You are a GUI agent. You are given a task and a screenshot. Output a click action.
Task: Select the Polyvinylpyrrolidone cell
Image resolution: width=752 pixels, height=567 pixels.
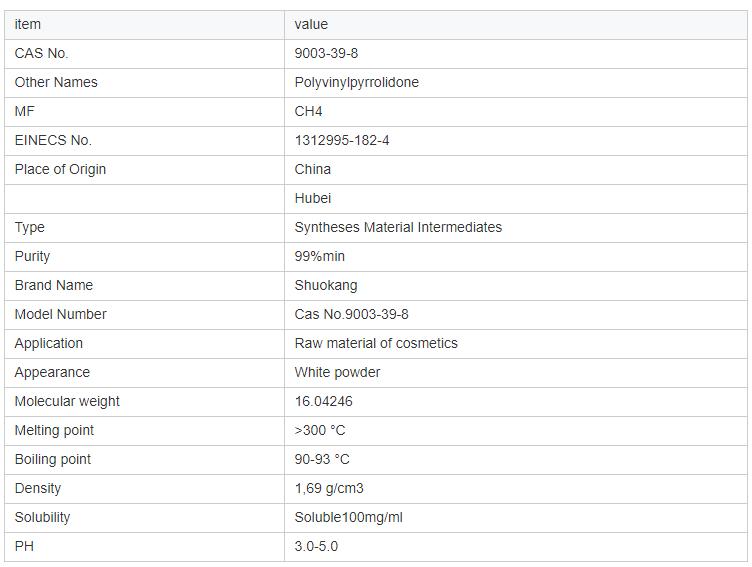356,82
